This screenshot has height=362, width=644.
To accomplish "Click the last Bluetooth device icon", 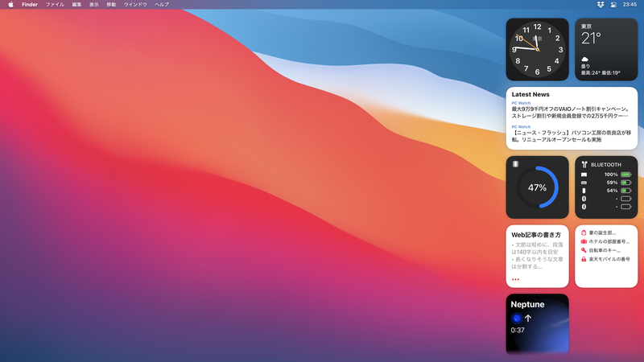I will click(584, 207).
